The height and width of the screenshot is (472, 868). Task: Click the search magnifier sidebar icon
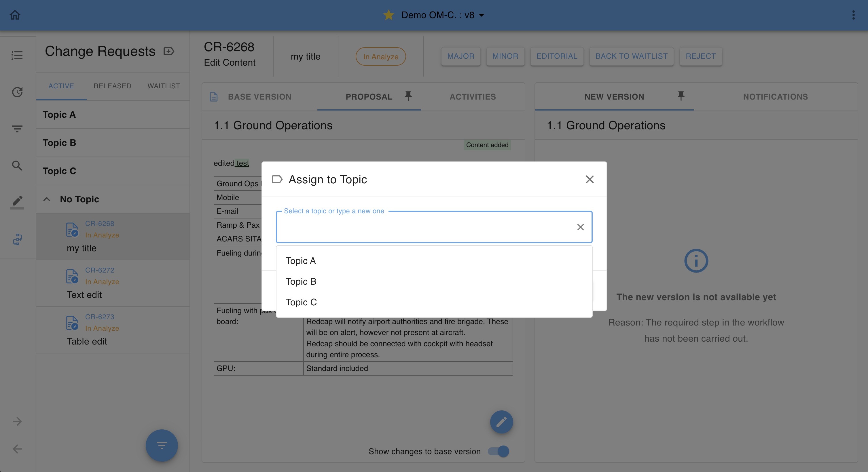(17, 166)
